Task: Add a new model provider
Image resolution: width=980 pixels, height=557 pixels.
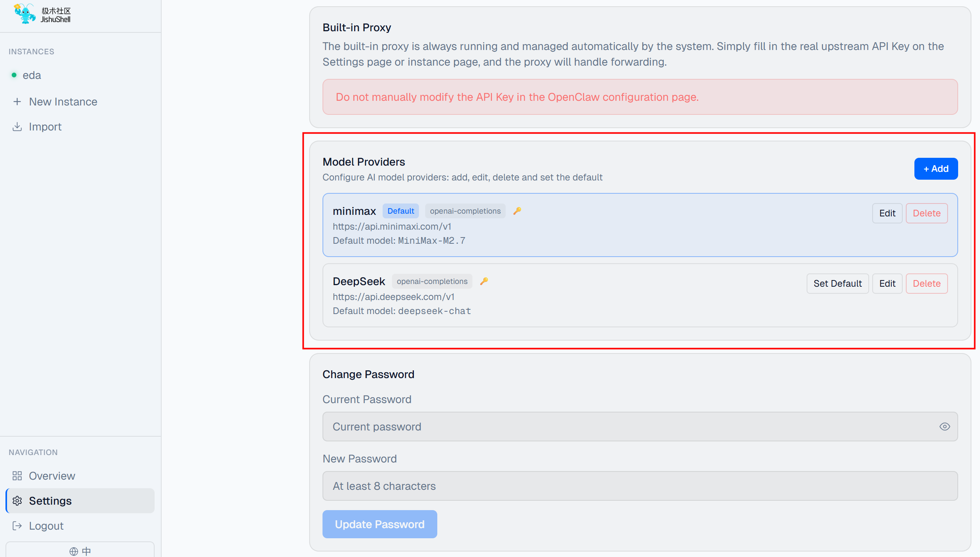Action: click(x=936, y=169)
